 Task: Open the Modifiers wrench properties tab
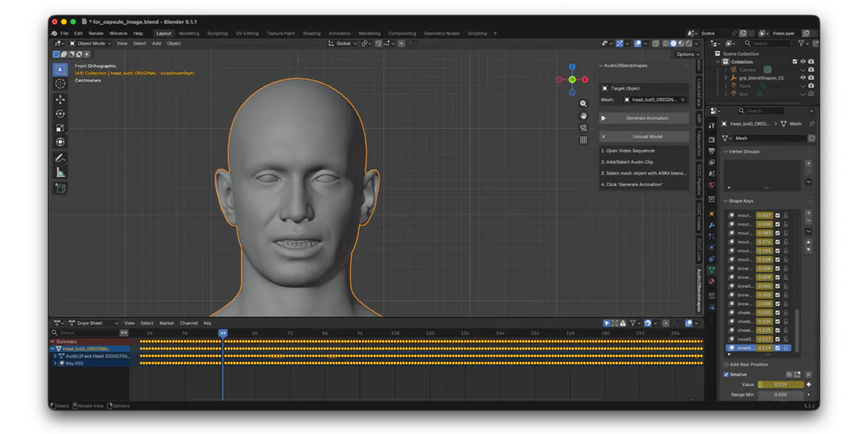(712, 225)
